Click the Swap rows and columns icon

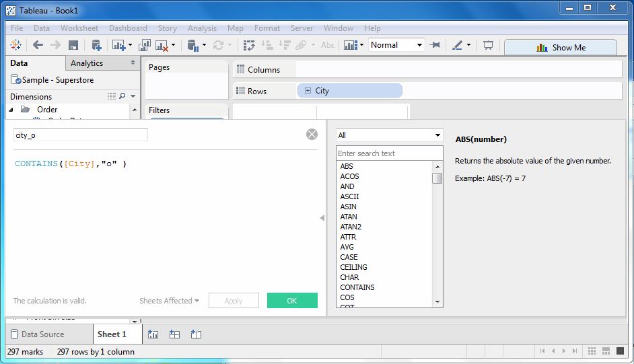[x=249, y=46]
